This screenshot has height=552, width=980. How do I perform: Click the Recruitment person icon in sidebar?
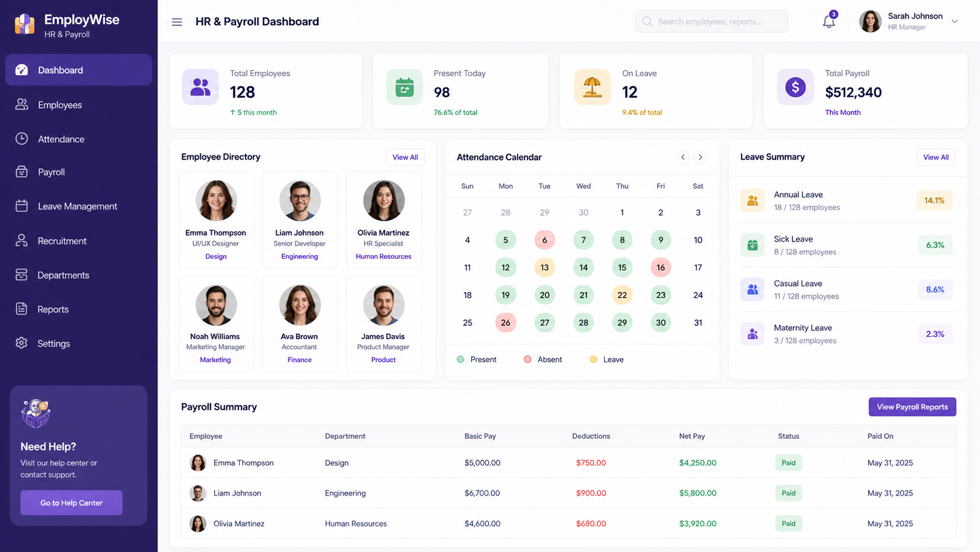point(22,241)
